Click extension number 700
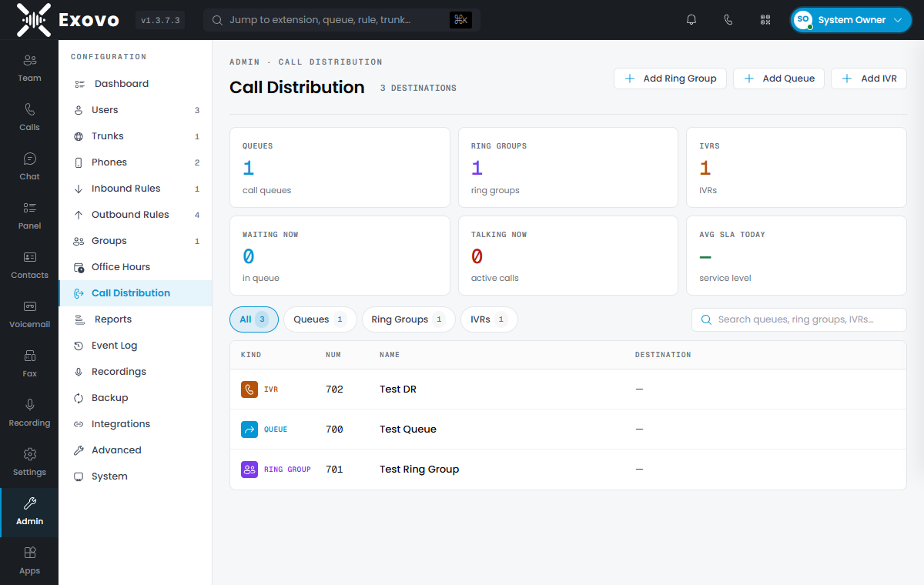 (334, 430)
